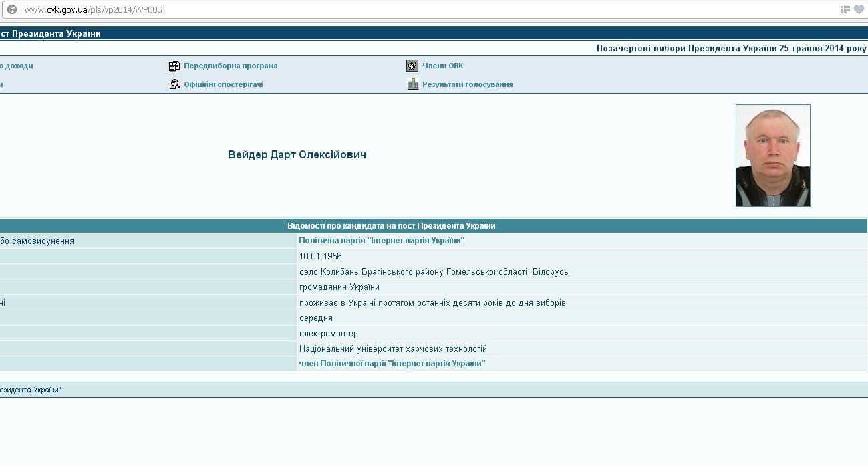Screen dimensions: 868x466
Task: Go to Члени ОВК page
Action: [x=442, y=66]
